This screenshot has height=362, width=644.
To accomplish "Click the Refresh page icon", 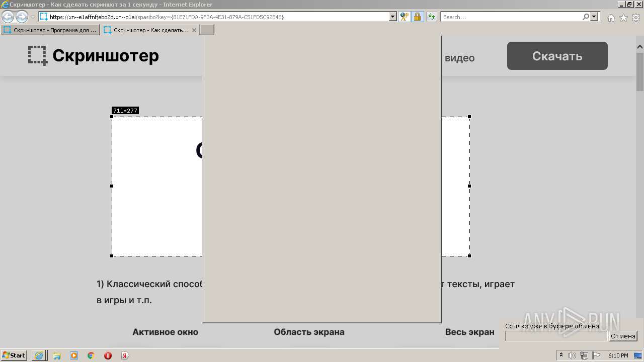I will coord(432,17).
